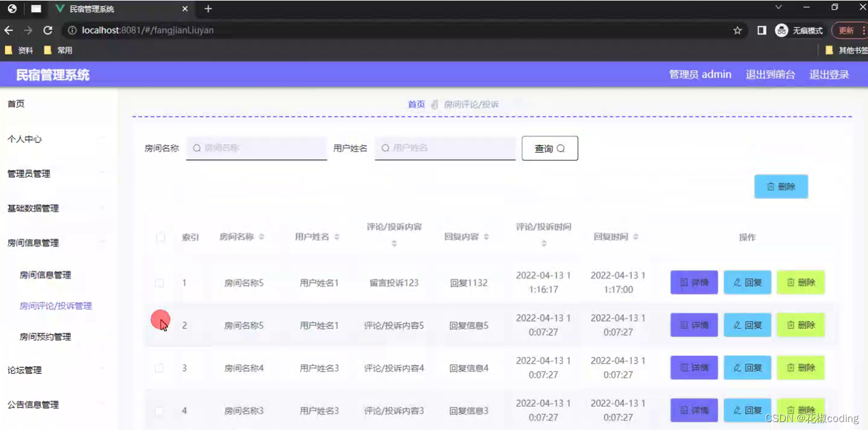
Task: Click the 无痕模式 incognito icon in browser toolbar
Action: [781, 30]
